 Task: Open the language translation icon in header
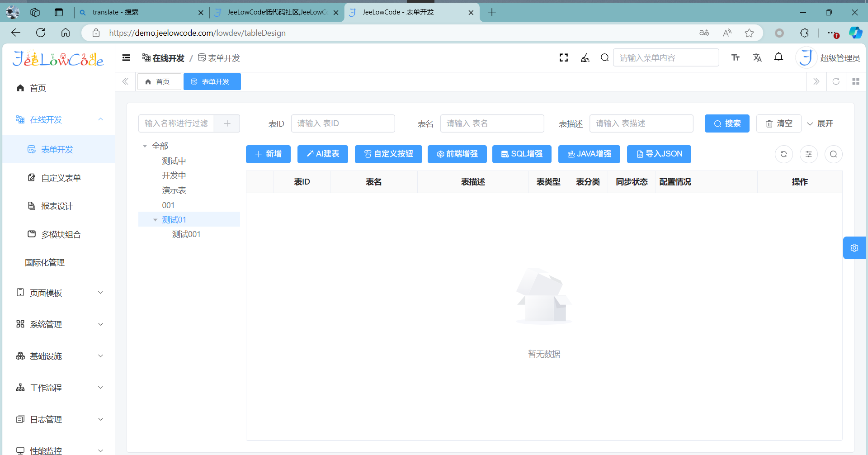point(757,58)
